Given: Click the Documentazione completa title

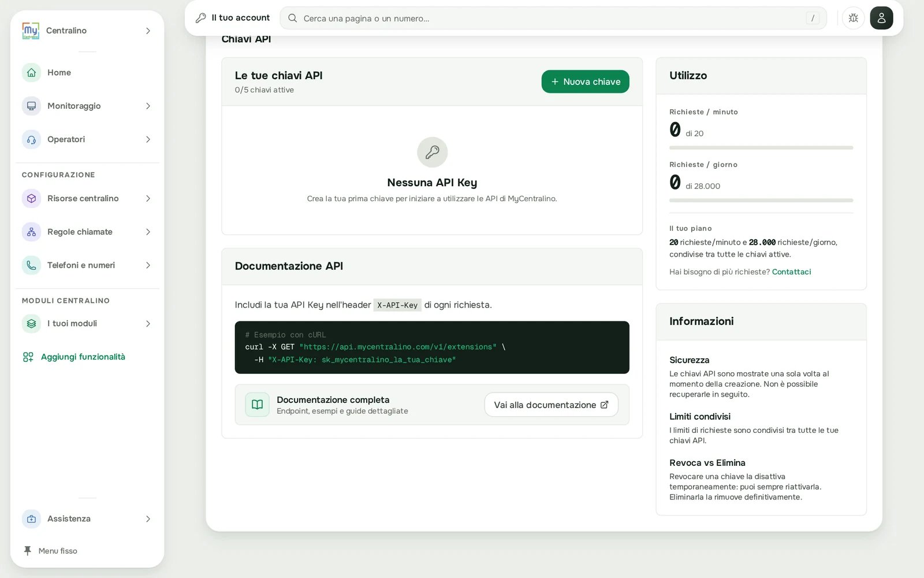Looking at the screenshot, I should 333,400.
